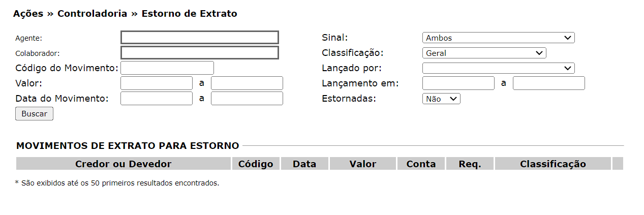
Task: Open the Sinal dropdown
Action: tap(498, 38)
